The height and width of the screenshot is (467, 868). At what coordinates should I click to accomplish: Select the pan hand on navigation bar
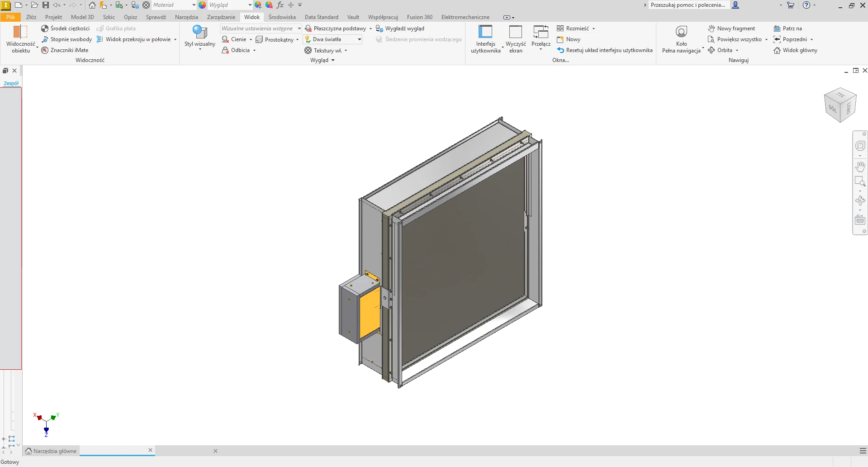click(x=860, y=166)
